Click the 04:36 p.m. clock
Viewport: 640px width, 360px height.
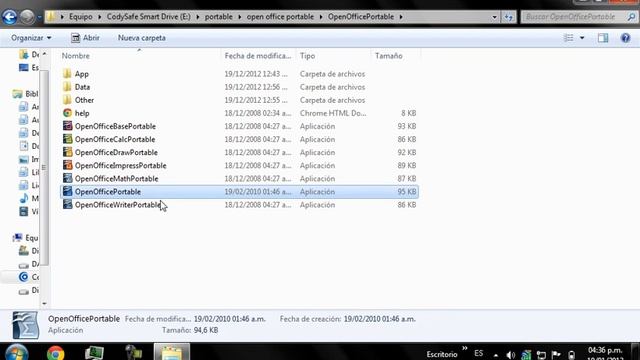[x=605, y=351]
